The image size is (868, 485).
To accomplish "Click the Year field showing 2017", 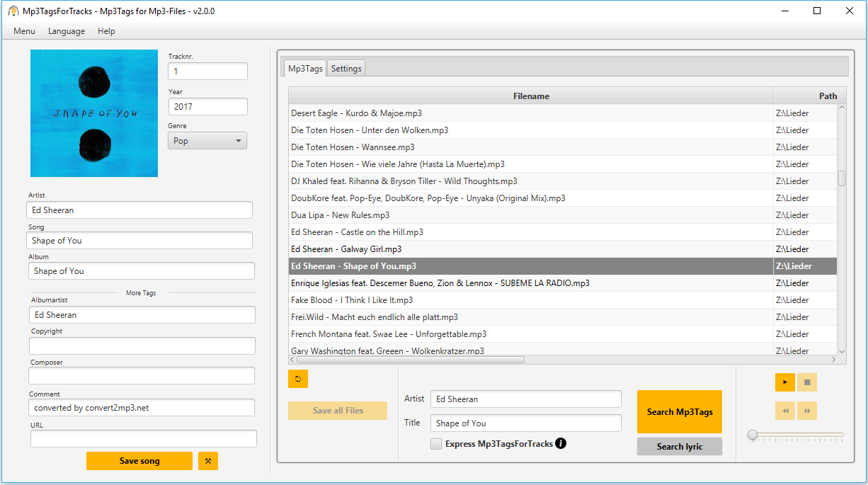I will 207,107.
